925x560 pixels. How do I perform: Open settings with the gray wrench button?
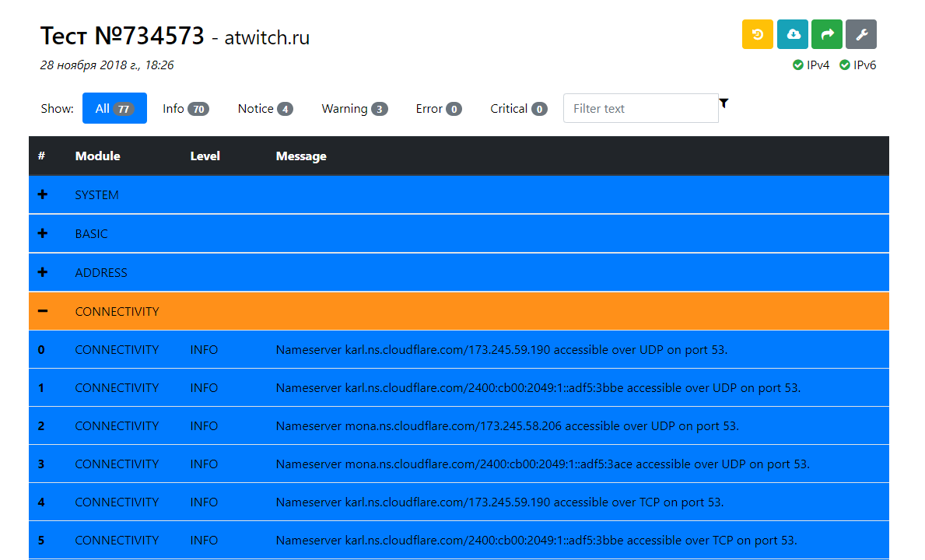point(861,34)
